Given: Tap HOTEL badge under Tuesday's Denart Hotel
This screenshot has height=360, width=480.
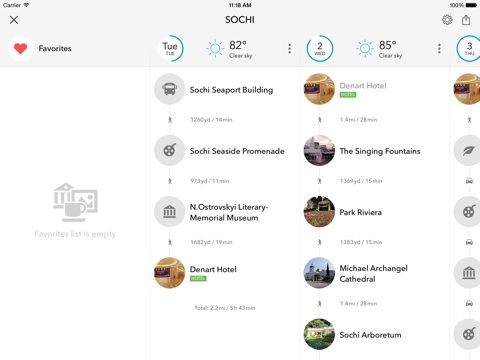Looking at the screenshot, I should [198, 279].
